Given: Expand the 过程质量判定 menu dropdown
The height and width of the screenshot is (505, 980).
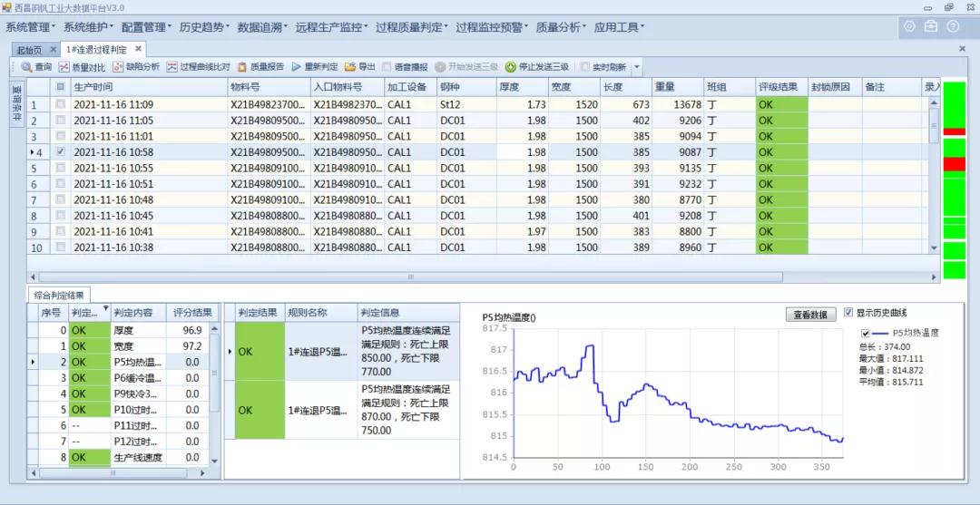Looking at the screenshot, I should point(412,27).
